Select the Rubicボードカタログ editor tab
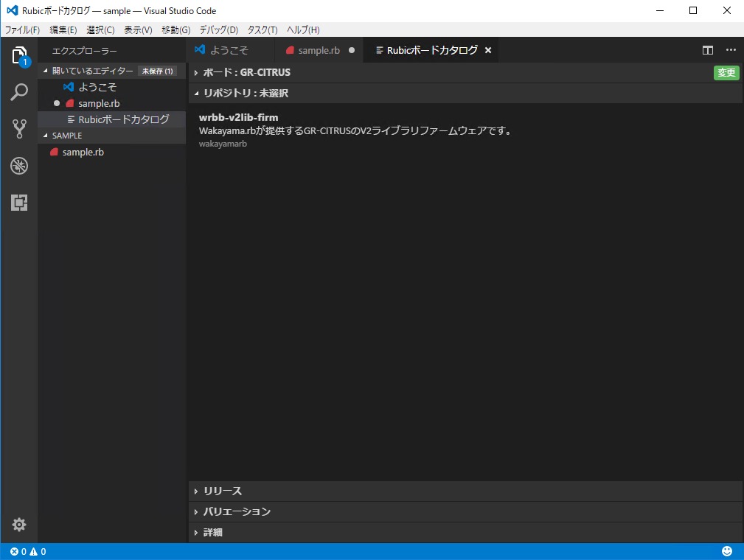Screen dimensions: 744x560 click(432, 50)
